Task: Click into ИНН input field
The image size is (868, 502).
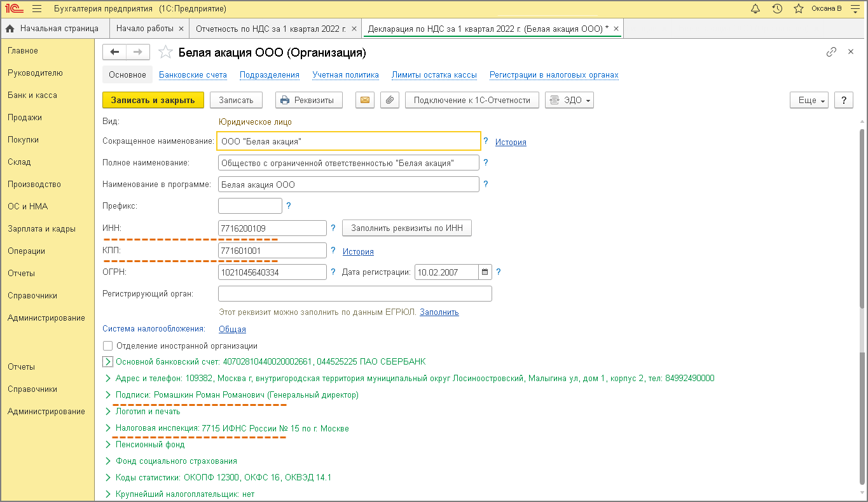Action: 272,228
